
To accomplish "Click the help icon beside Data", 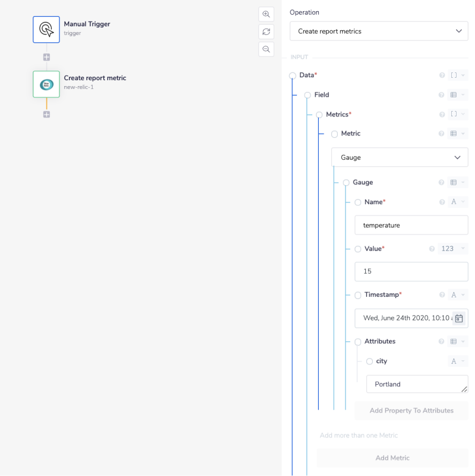I will (441, 75).
